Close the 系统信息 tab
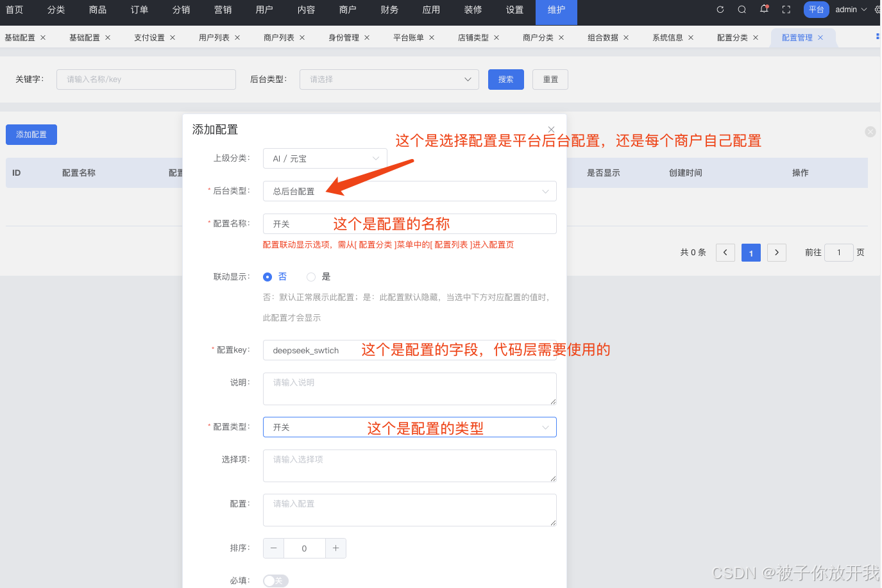The height and width of the screenshot is (588, 882). pyautogui.click(x=691, y=38)
